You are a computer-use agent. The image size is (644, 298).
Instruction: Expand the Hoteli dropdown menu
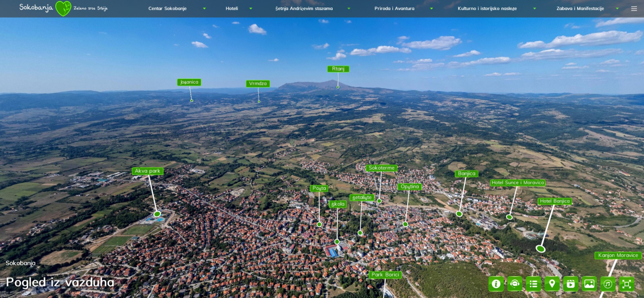(239, 9)
